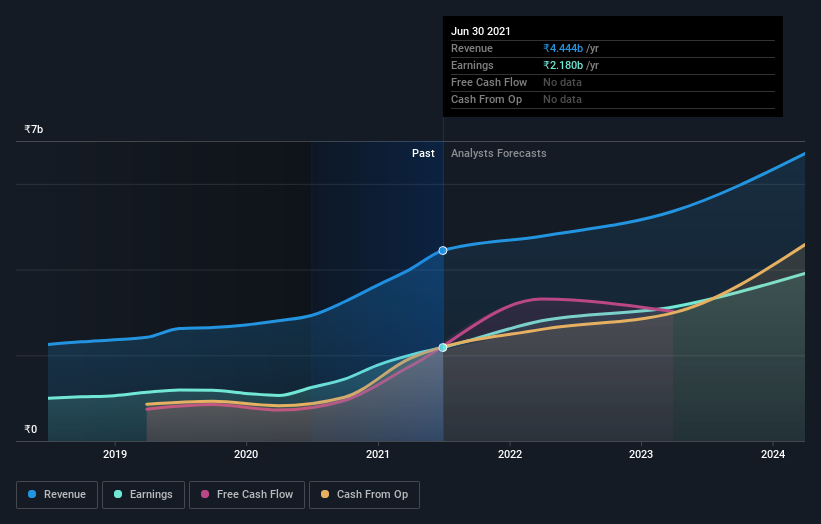This screenshot has height=524, width=821.
Task: Click the Analysts Forecasts label
Action: coord(498,153)
